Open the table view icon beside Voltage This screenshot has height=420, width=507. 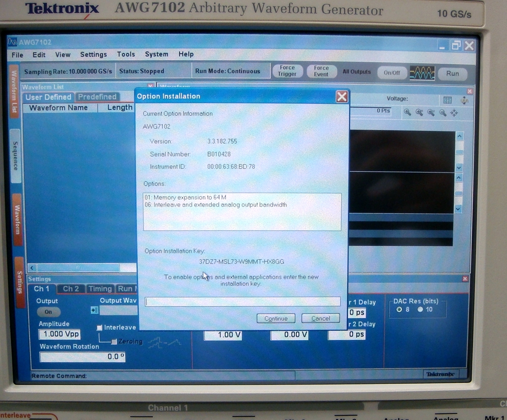tap(447, 100)
